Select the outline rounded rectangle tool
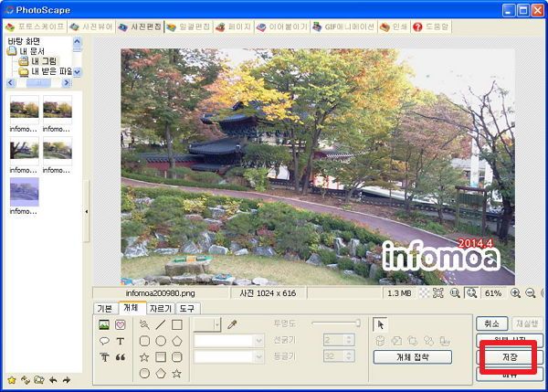Screen dimensions: 548x392 [x=144, y=341]
